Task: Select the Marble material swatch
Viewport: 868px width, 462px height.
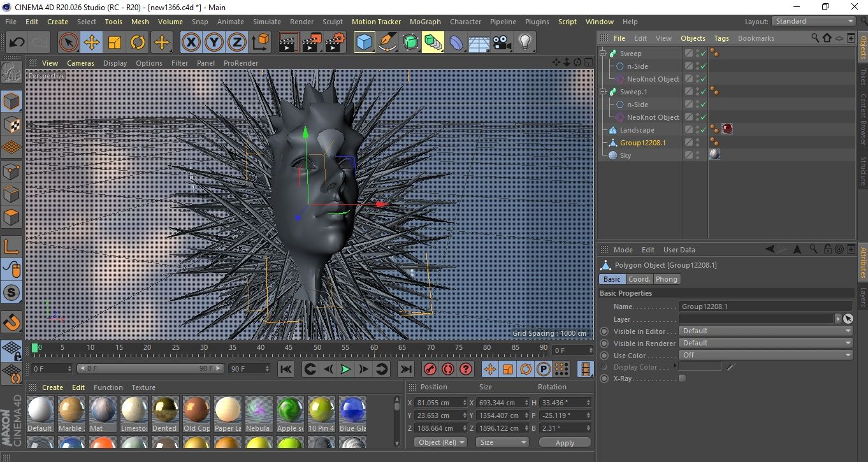Action: [71, 410]
